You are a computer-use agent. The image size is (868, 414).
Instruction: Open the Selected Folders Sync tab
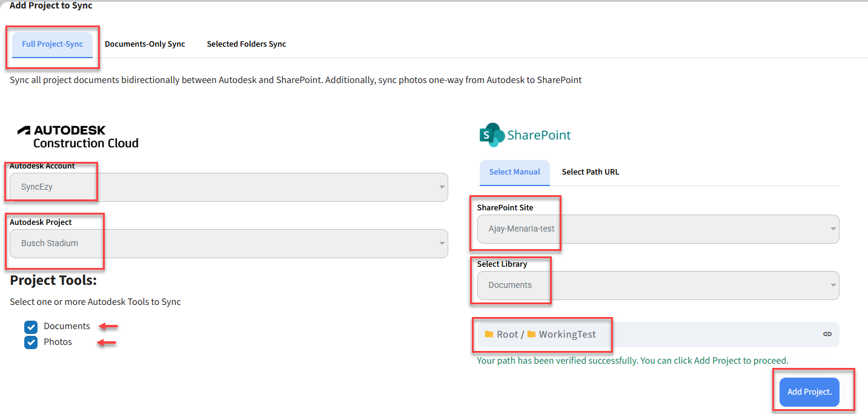[x=246, y=44]
